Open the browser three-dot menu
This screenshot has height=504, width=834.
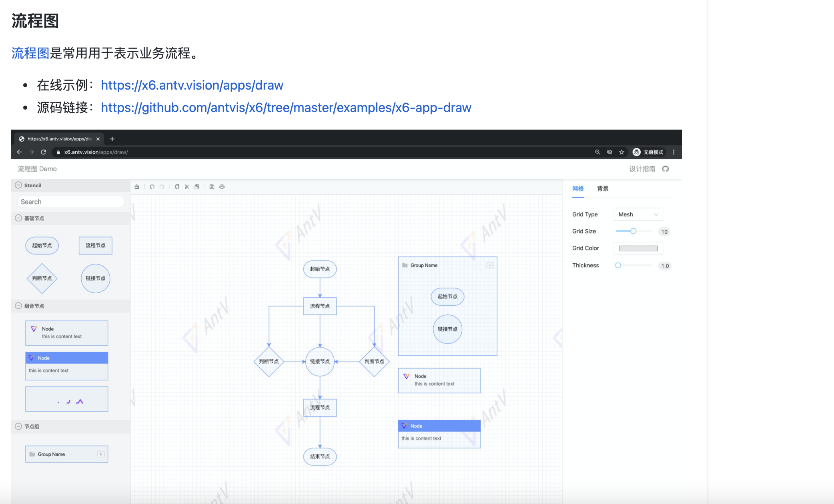pos(674,152)
